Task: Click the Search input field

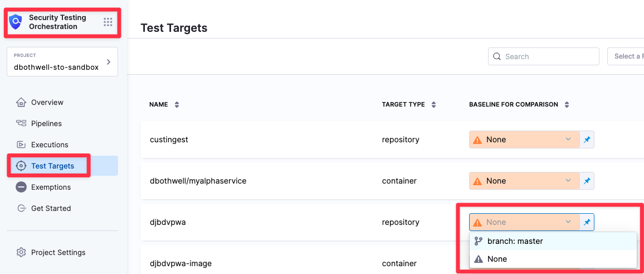Action: pyautogui.click(x=549, y=56)
